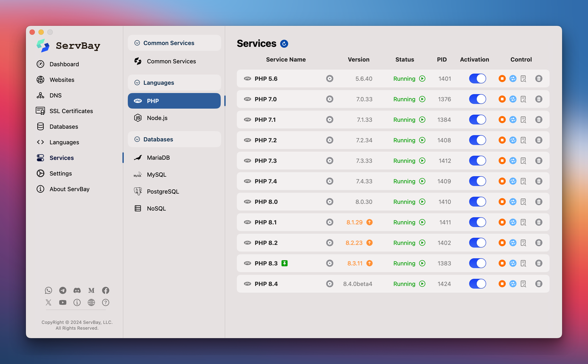
Task: Upgrade PHP 8.2 via orange arrow
Action: (369, 243)
